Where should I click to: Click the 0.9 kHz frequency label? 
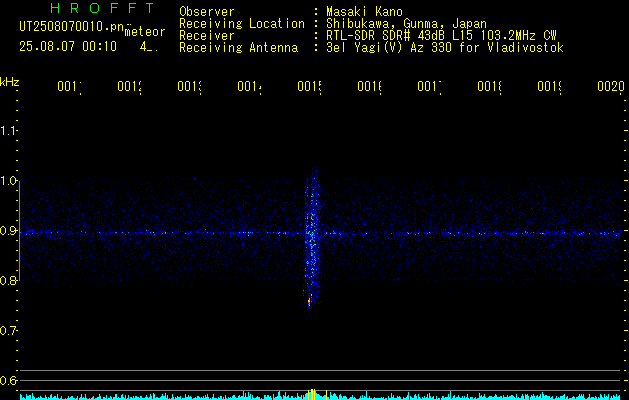(x=9, y=231)
